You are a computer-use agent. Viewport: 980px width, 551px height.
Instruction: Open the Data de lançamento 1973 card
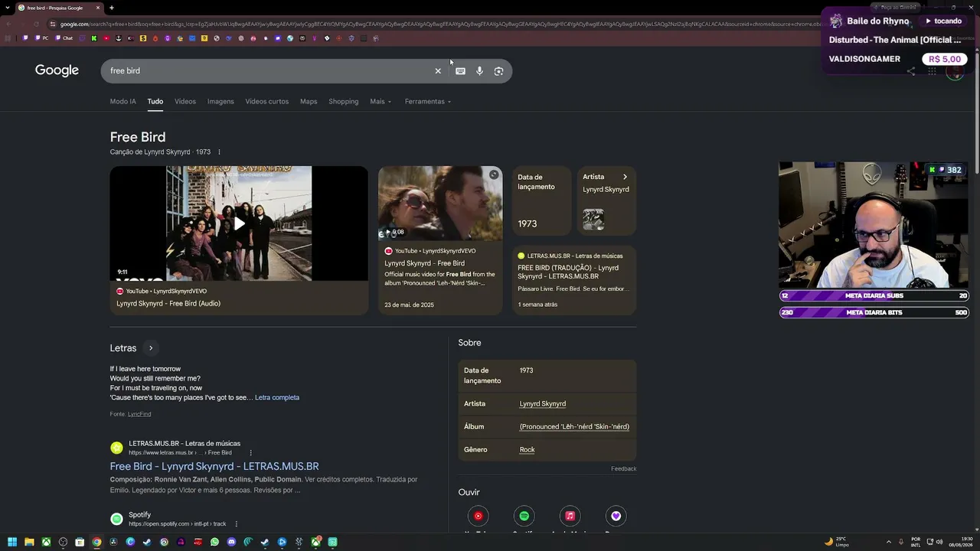542,201
